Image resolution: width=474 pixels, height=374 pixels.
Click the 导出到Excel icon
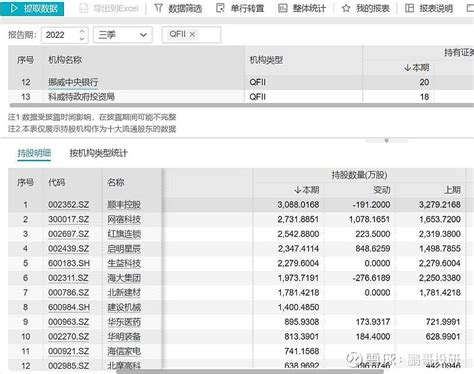83,8
